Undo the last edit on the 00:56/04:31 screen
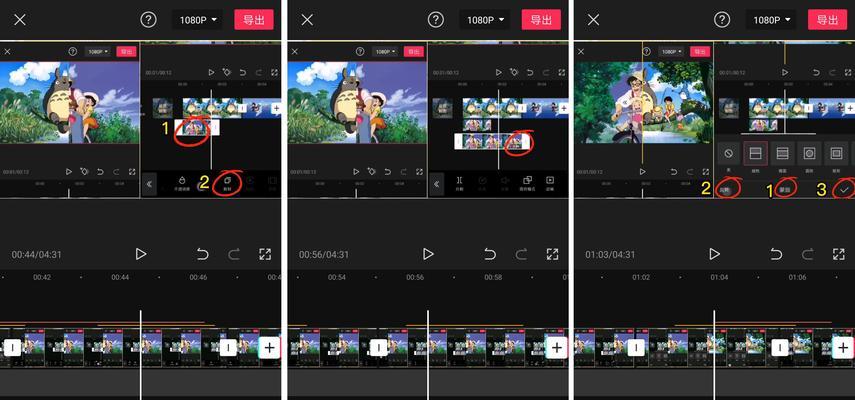 coord(490,254)
